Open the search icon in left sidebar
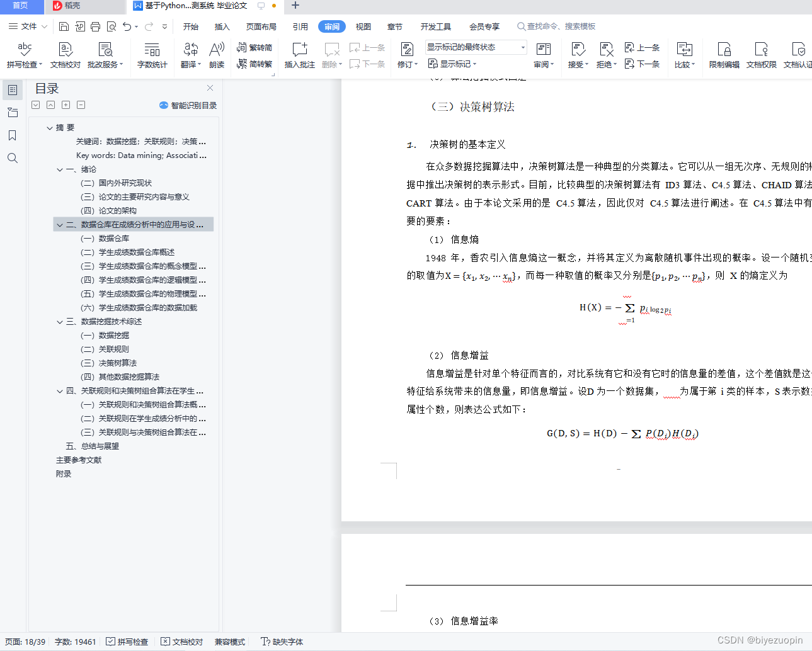Viewport: 812px width, 651px height. [13, 158]
